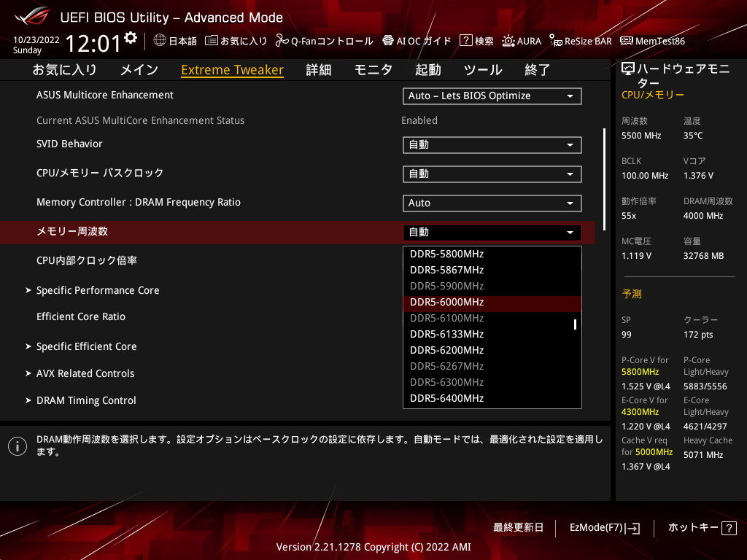Image resolution: width=747 pixels, height=560 pixels.
Task: Open the SVID Behavior dropdown
Action: [x=492, y=145]
